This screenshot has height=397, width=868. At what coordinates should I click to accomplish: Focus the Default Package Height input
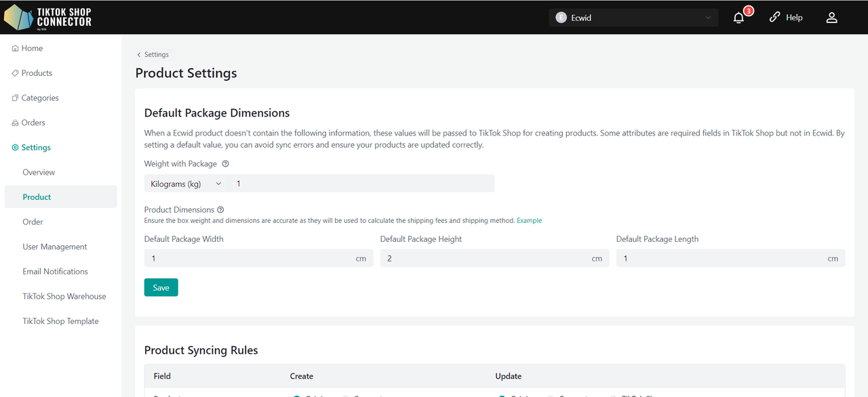[x=494, y=258]
